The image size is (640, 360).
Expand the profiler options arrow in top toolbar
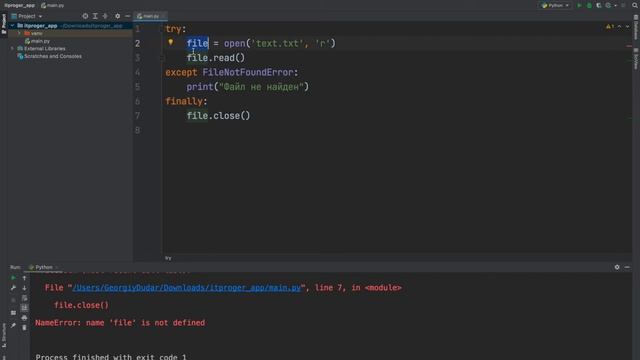(616, 5)
